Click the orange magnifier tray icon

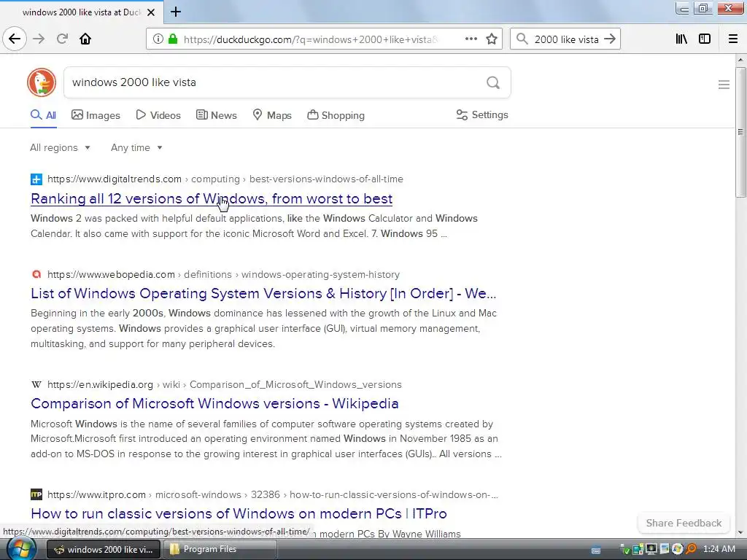[x=691, y=550]
